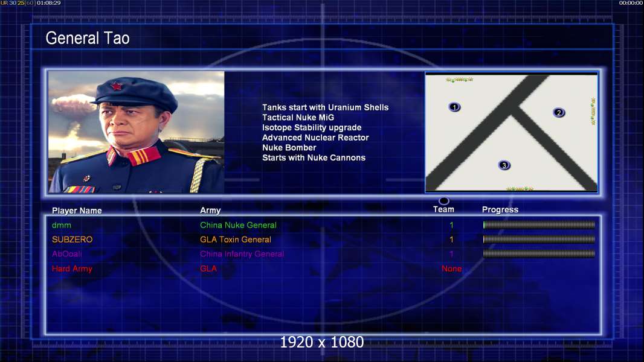This screenshot has width=644, height=362.
Task: Click team number 1 in dmm row
Action: pyautogui.click(x=451, y=225)
